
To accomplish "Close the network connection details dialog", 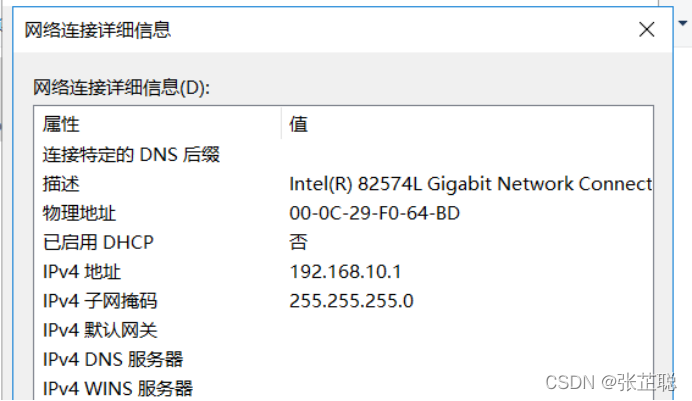I will pyautogui.click(x=647, y=31).
